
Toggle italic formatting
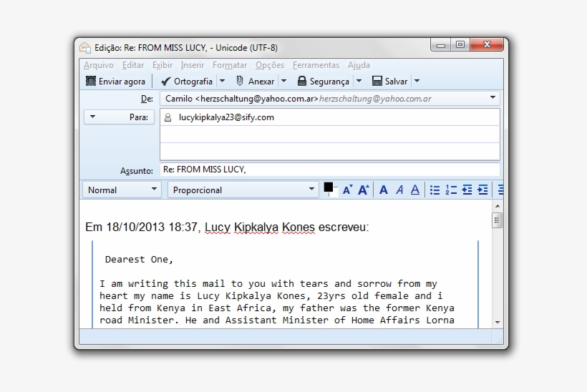tap(399, 190)
